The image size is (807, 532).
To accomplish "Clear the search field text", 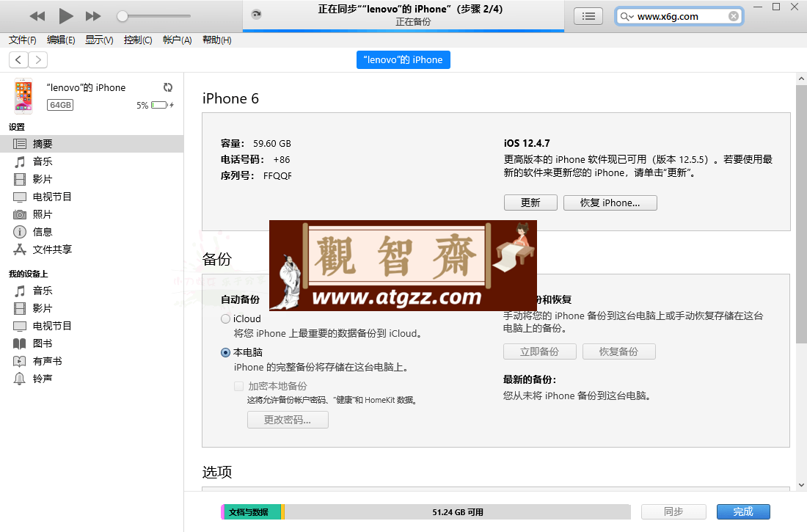I will click(734, 16).
